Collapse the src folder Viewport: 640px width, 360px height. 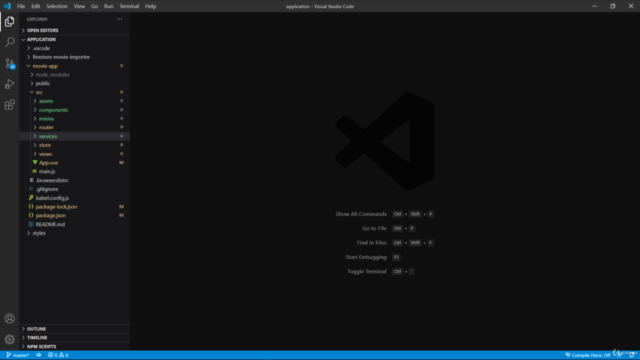[75, 92]
